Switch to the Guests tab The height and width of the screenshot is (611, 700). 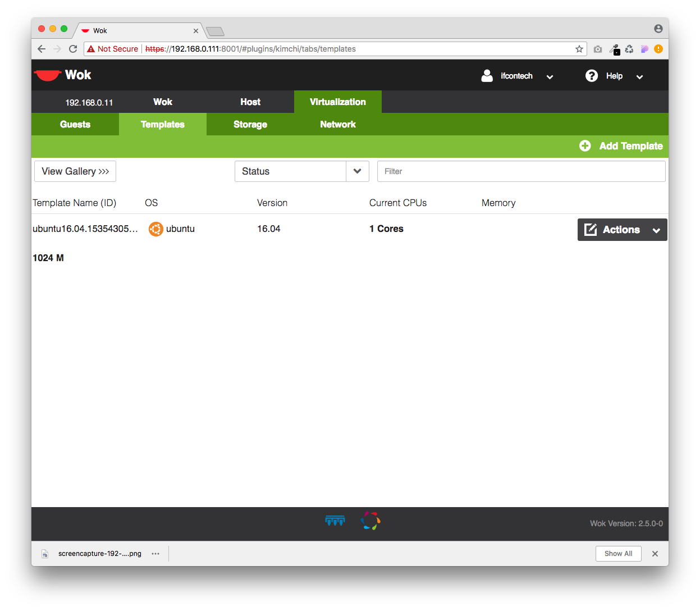[75, 125]
